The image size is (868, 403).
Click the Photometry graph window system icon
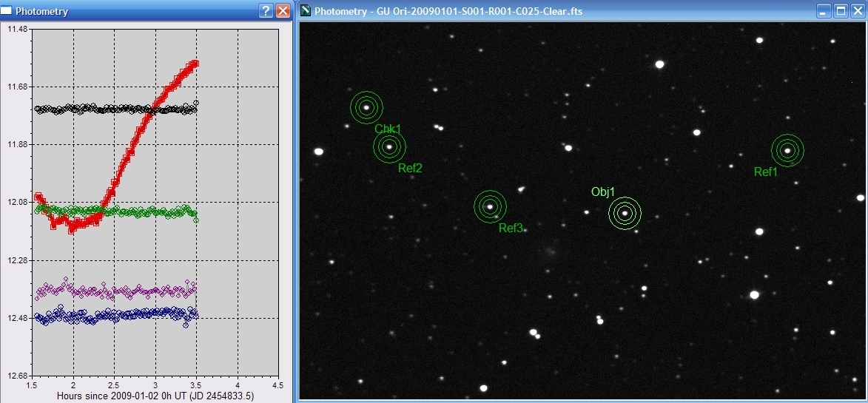tap(7, 11)
